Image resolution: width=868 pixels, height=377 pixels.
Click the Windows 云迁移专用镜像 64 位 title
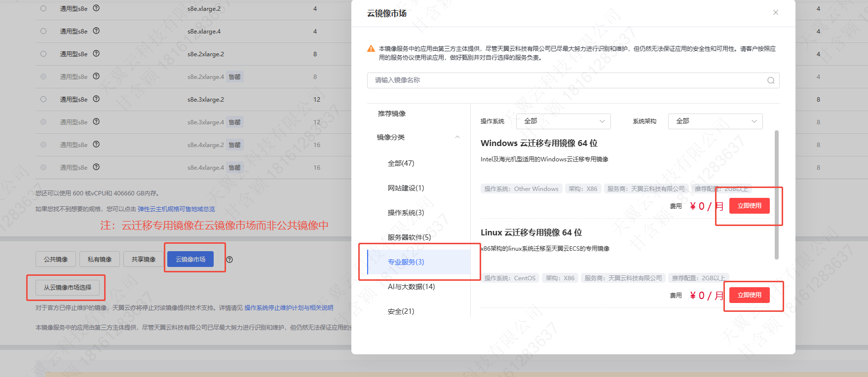539,143
